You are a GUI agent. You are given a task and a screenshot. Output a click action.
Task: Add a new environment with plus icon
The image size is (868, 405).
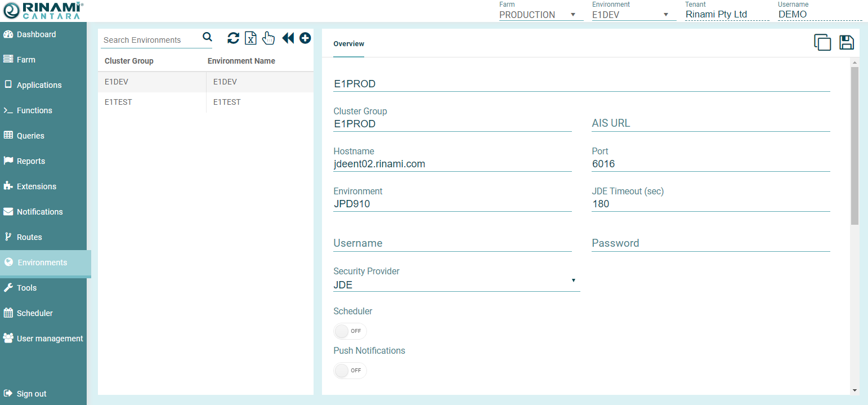pyautogui.click(x=305, y=38)
